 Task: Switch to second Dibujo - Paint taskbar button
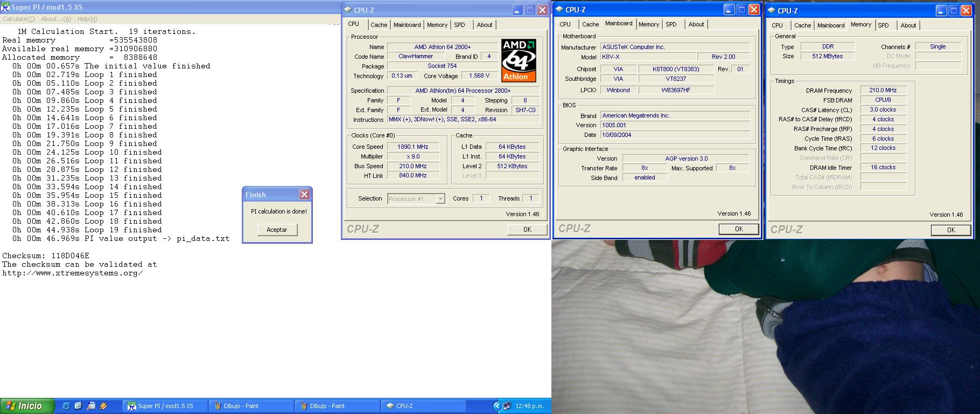(x=338, y=406)
